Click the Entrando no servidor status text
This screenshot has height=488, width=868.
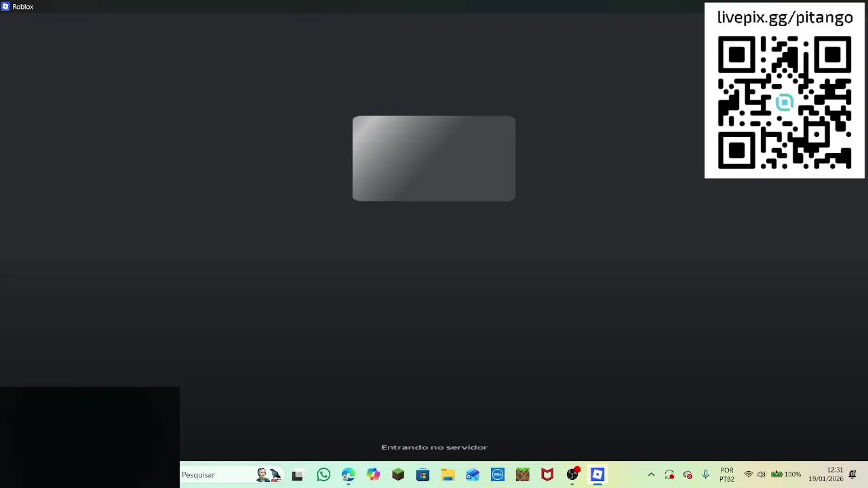click(434, 447)
